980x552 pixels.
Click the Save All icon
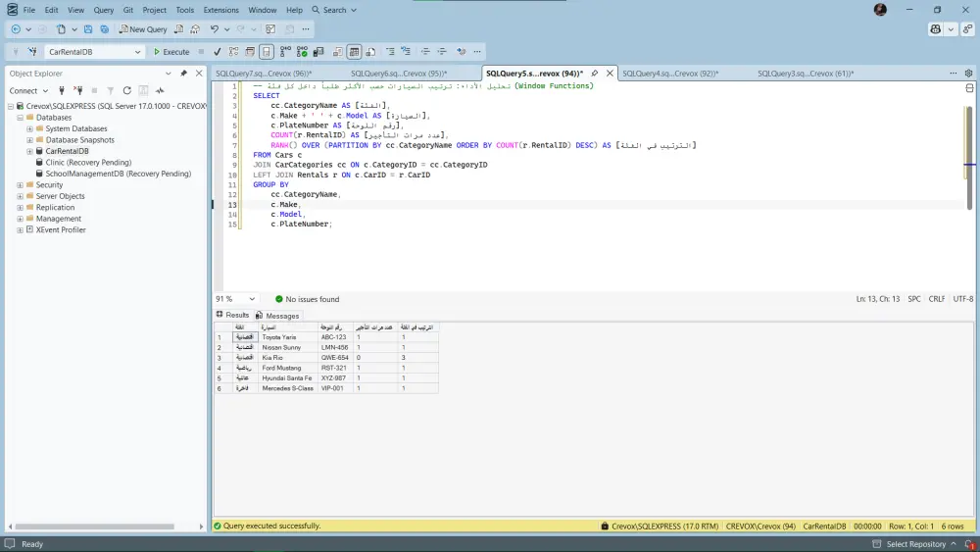pyautogui.click(x=105, y=29)
